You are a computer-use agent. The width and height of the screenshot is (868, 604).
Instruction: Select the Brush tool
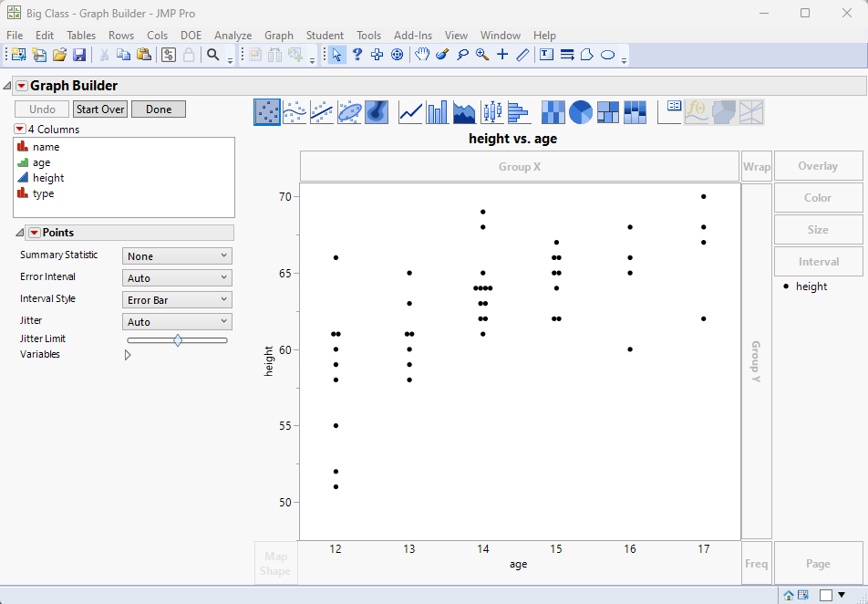pos(441,55)
